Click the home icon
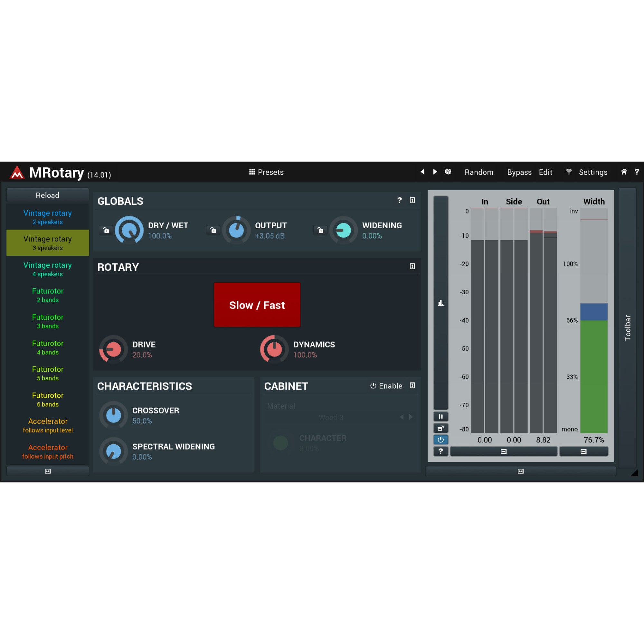This screenshot has height=644, width=644. pyautogui.click(x=624, y=172)
